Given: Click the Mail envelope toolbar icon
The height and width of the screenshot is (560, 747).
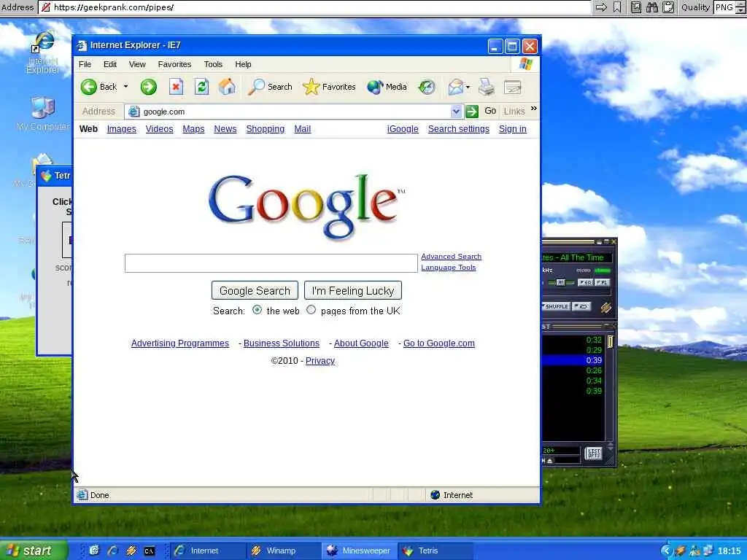Looking at the screenshot, I should point(455,87).
